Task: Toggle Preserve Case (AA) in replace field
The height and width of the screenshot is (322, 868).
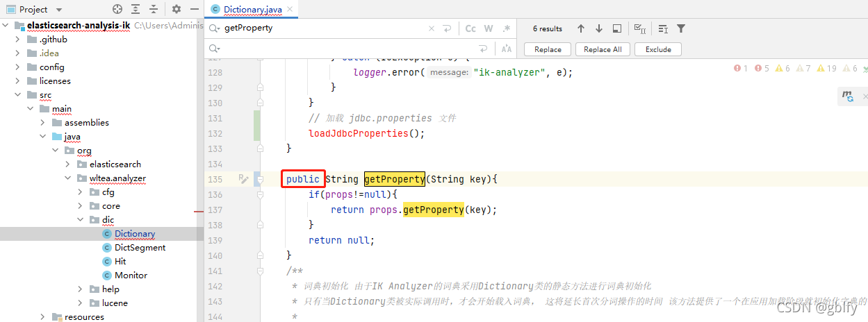Action: tap(507, 49)
